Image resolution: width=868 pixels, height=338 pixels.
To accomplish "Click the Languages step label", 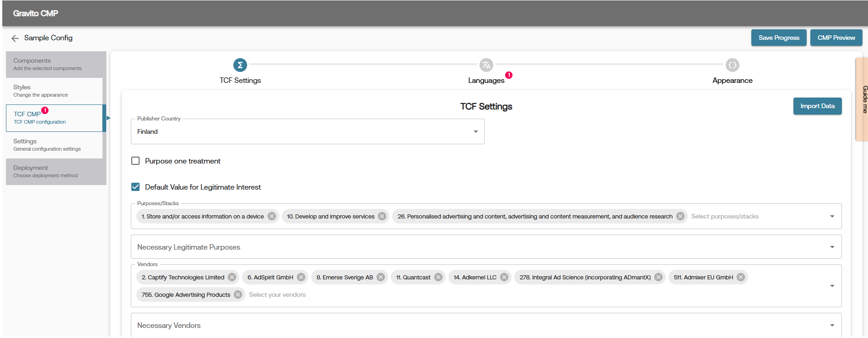I will [x=486, y=80].
